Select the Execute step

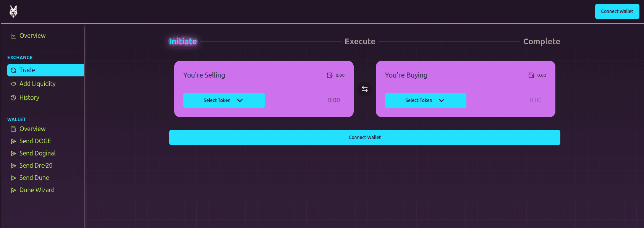[x=359, y=41]
